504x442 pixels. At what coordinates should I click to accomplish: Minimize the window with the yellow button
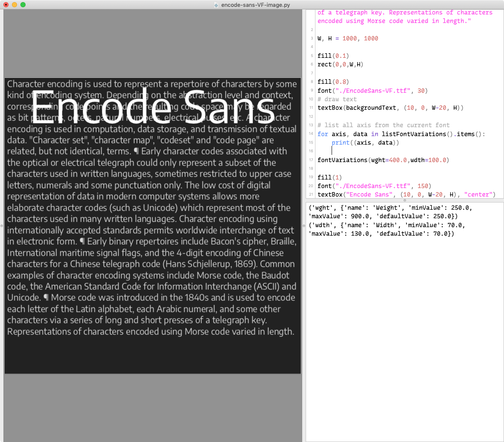(x=14, y=5)
